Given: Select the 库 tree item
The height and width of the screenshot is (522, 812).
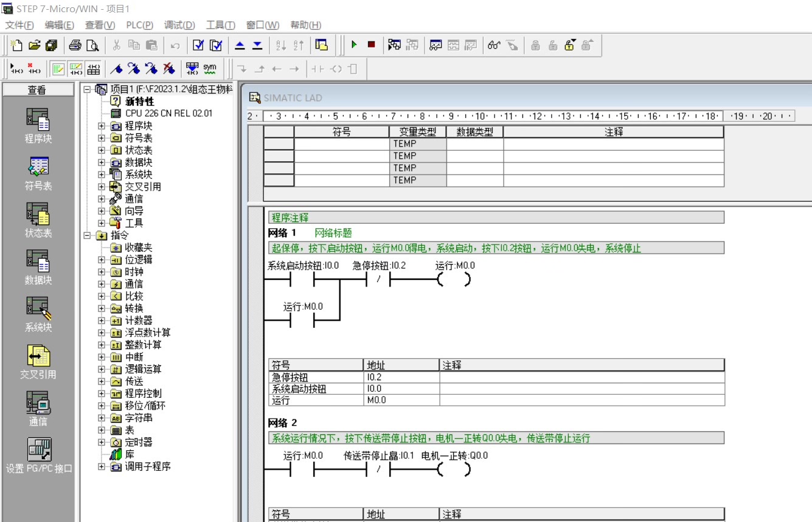Looking at the screenshot, I should point(130,454).
